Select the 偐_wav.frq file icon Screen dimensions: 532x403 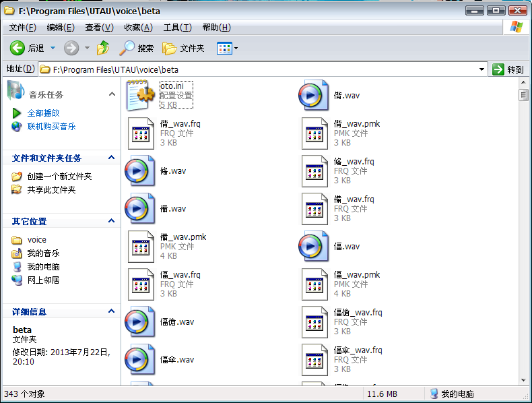pos(314,171)
